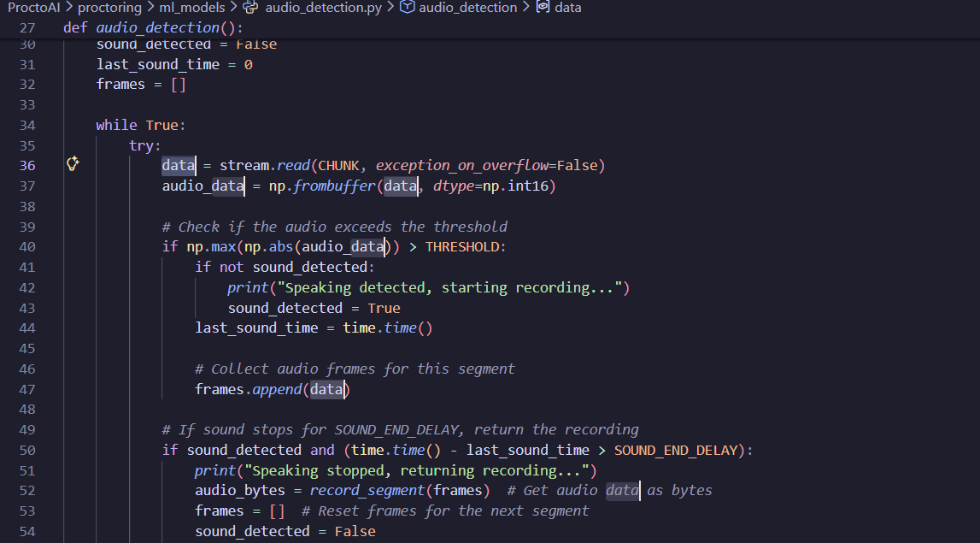Click dtype=np.int16 argument

click(x=490, y=186)
